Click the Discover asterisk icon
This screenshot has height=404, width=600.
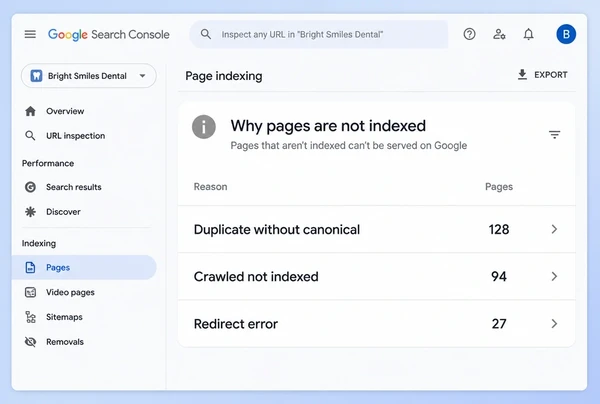pyautogui.click(x=30, y=212)
